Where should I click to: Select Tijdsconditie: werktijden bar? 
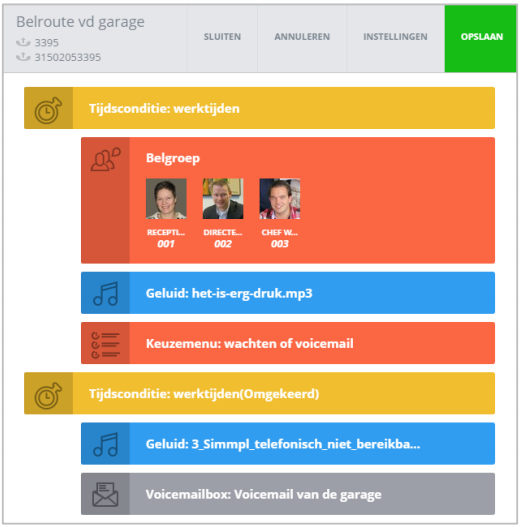coord(259,108)
